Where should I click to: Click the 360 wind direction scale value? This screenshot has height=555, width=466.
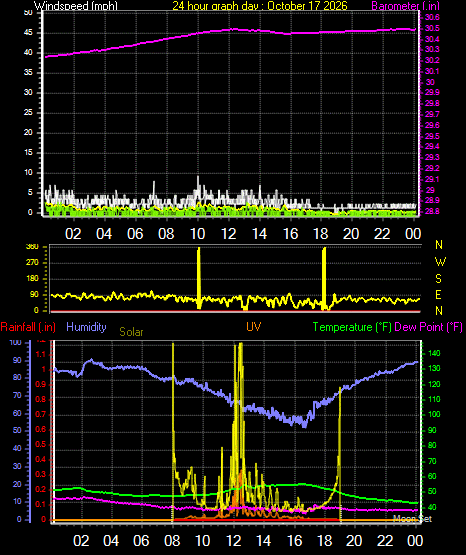point(33,247)
